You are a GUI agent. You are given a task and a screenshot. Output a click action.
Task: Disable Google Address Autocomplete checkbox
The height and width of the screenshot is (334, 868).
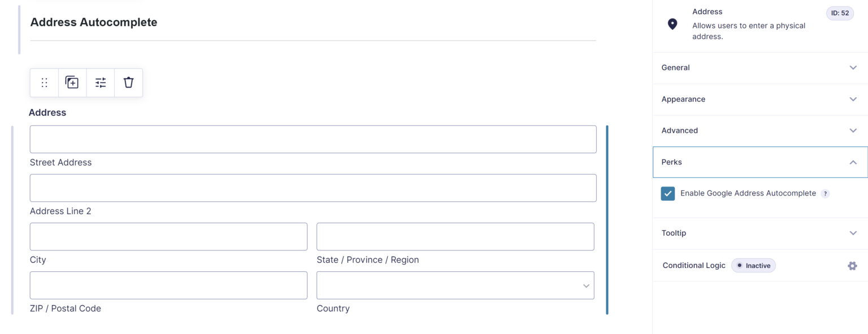pos(668,194)
